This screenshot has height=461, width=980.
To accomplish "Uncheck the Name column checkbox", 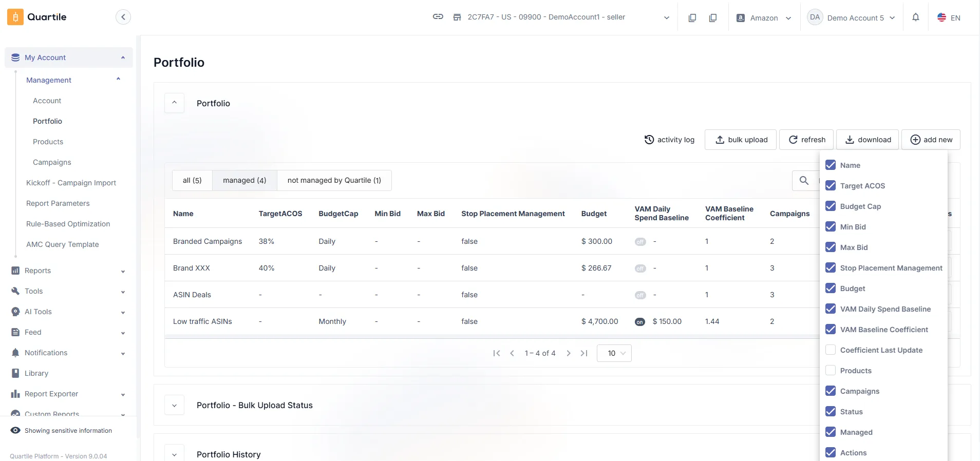I will point(831,165).
